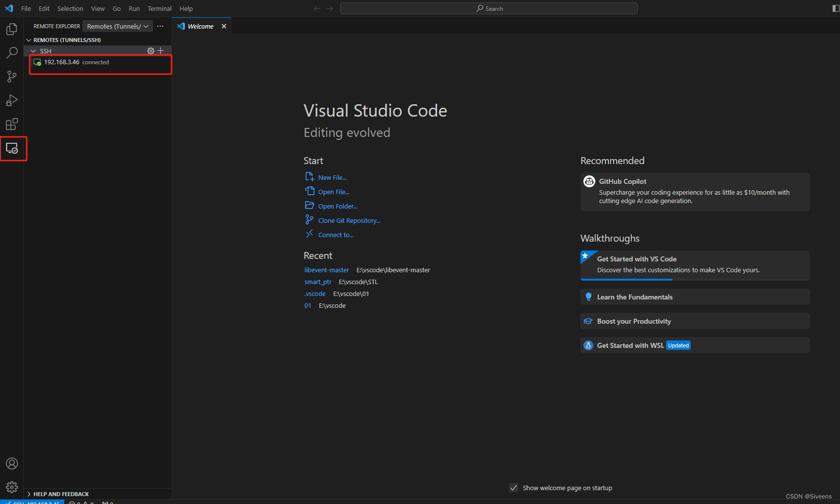Open the Remotes (Tunnels/SSH) dropdown
Image resolution: width=840 pixels, height=504 pixels.
click(118, 26)
